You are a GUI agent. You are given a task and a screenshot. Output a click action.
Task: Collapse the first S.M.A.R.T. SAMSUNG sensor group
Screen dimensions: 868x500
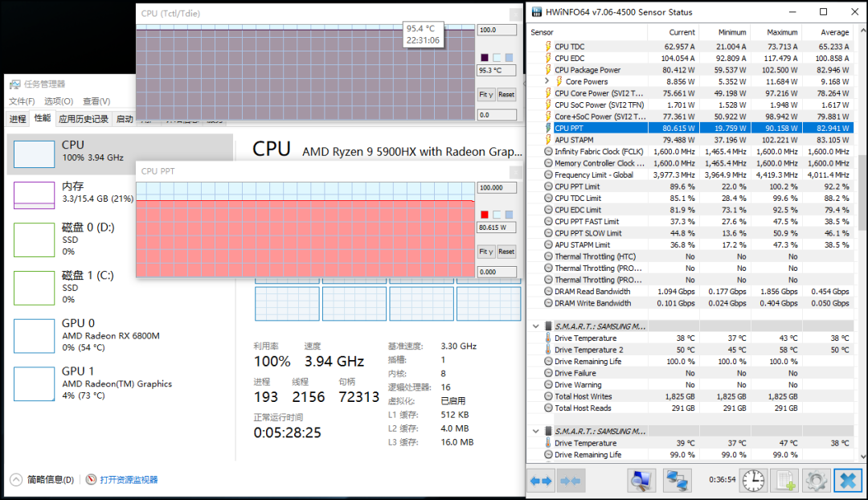(536, 326)
